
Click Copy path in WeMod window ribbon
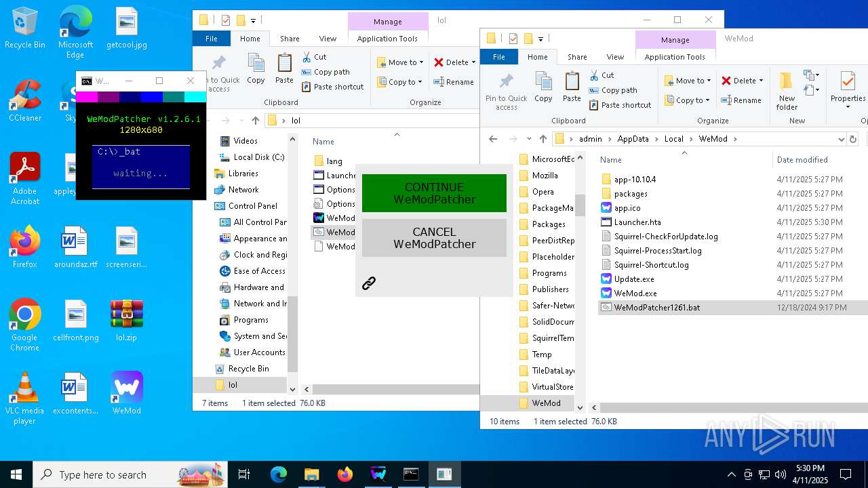pyautogui.click(x=612, y=90)
